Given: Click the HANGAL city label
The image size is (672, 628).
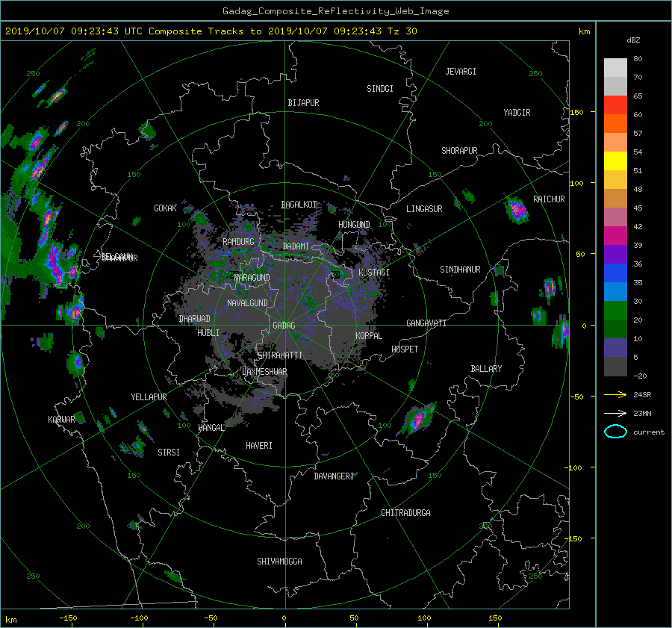Looking at the screenshot, I should [211, 428].
